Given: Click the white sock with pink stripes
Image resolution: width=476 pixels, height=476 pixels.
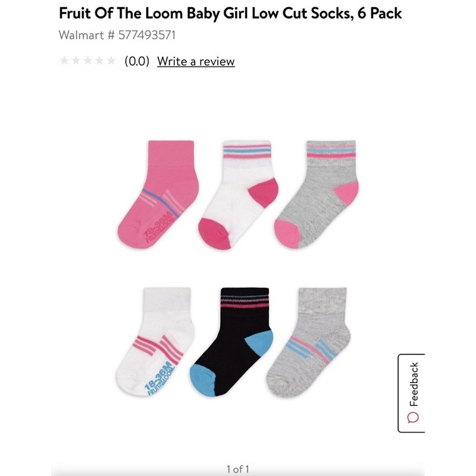Looking at the screenshot, I should coord(155,342).
